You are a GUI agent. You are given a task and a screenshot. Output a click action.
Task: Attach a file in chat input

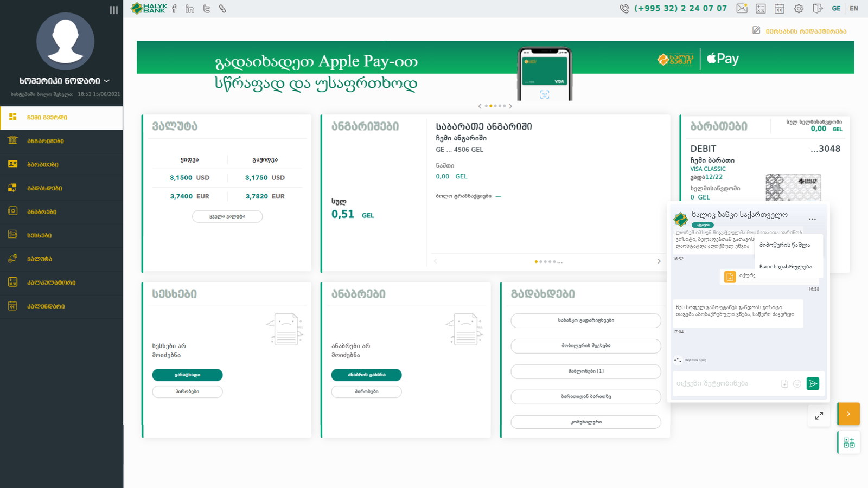click(x=784, y=384)
